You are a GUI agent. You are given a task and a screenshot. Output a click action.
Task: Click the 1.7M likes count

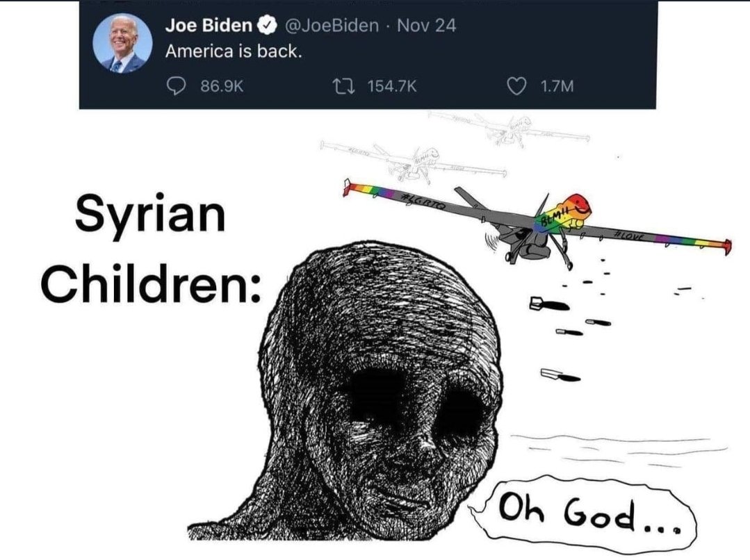(x=557, y=87)
